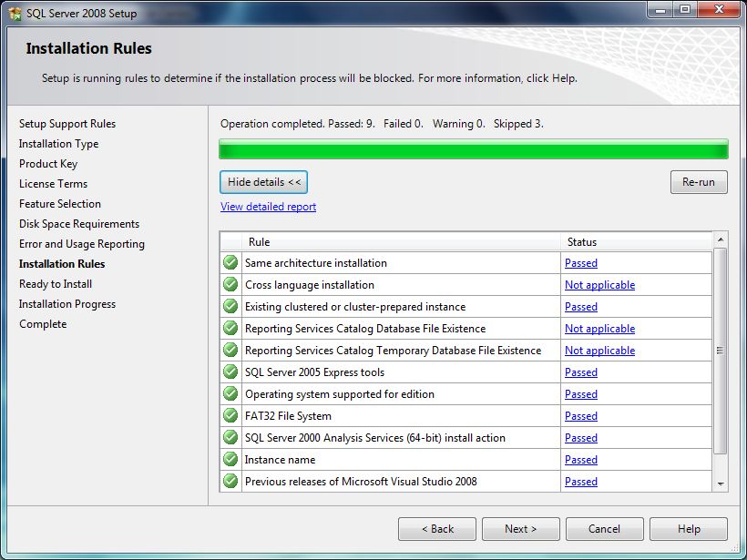This screenshot has width=747, height=560.
Task: Click the rules list scrollbar thumb
Action: coord(721,351)
